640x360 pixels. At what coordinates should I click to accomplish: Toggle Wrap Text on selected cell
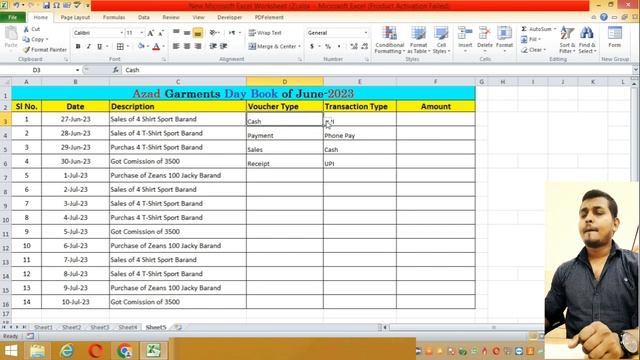(x=265, y=33)
